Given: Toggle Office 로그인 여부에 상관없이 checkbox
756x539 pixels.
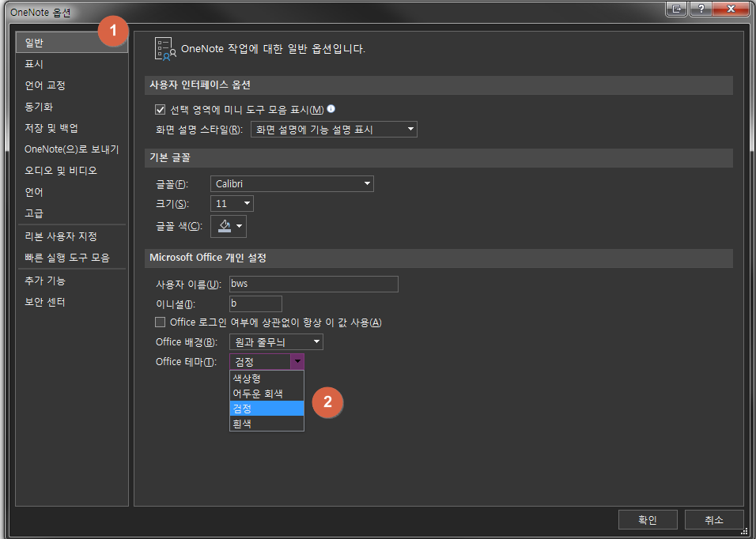Looking at the screenshot, I should click(x=160, y=322).
